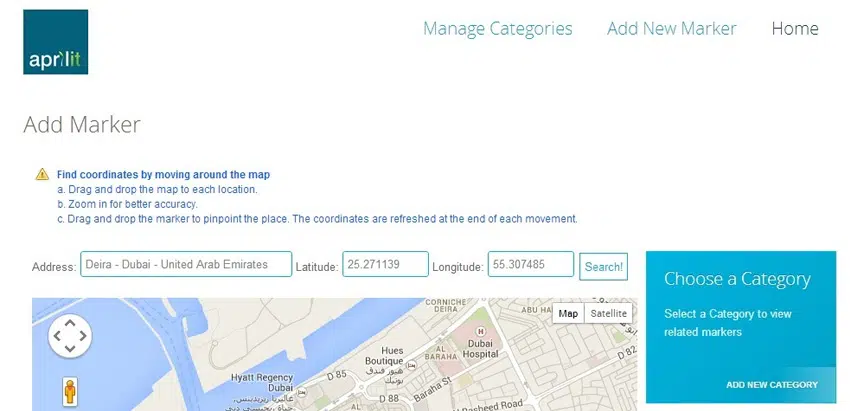This screenshot has width=850, height=411.
Task: Click into the Latitude field
Action: click(x=385, y=265)
